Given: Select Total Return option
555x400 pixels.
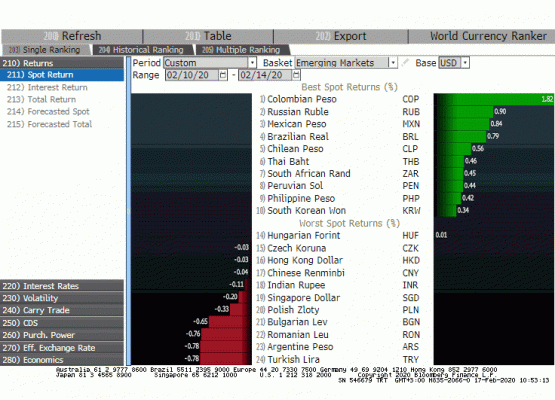Looking at the screenshot, I should point(41,99).
